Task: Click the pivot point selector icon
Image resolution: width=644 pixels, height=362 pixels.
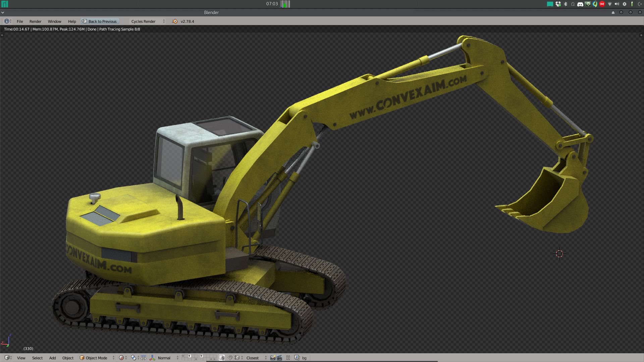Action: tap(133, 358)
